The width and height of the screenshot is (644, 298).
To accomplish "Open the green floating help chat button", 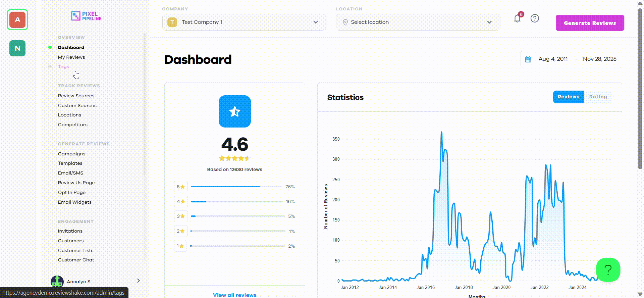I will (608, 270).
